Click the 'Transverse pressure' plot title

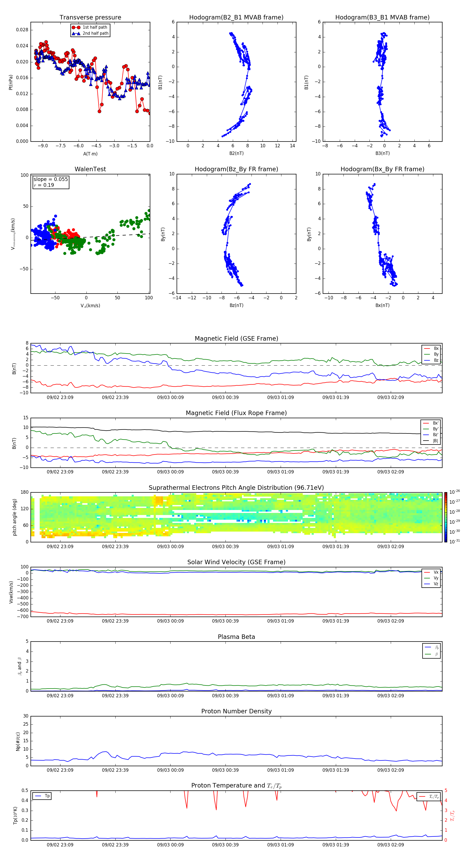[90, 18]
